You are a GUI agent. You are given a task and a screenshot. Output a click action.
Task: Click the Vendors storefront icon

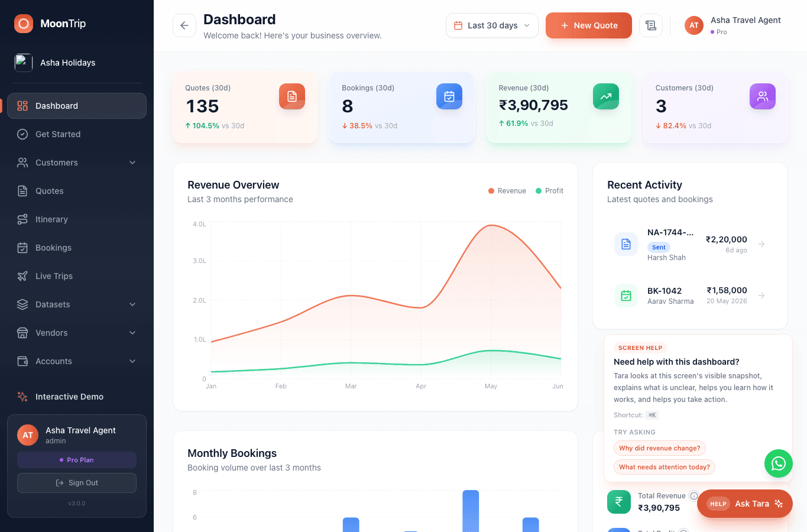click(22, 333)
